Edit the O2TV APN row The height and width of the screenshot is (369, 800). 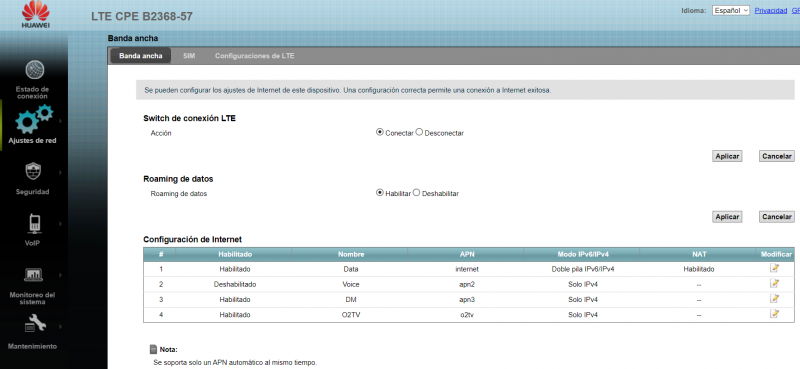click(774, 314)
